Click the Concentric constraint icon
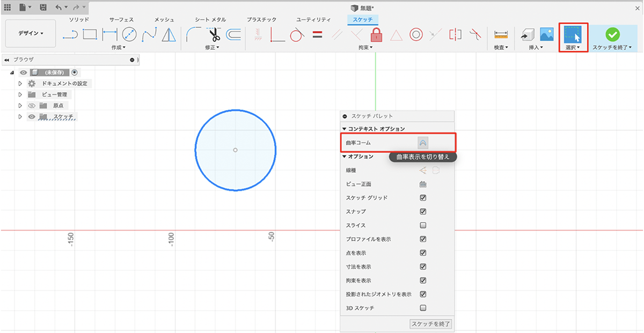 pos(415,35)
